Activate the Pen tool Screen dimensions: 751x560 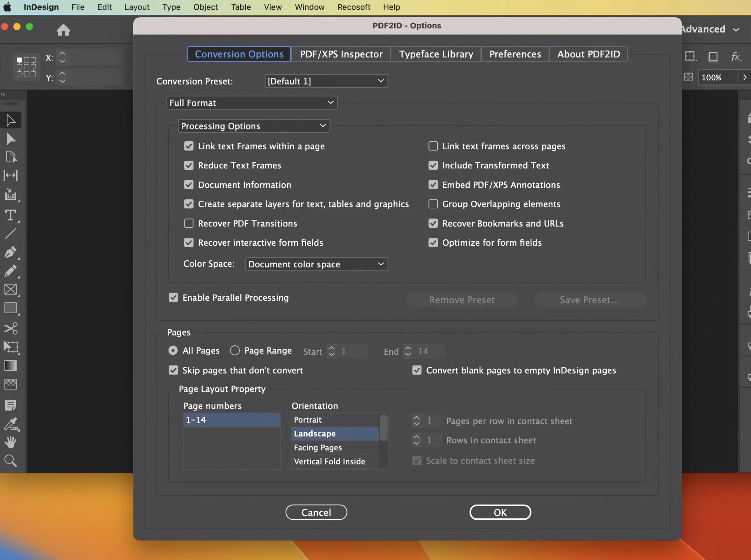11,252
